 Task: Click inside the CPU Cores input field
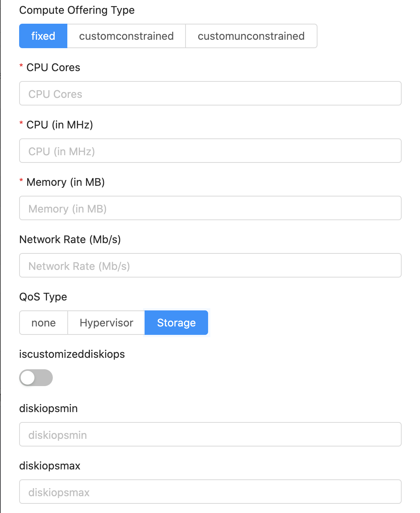pyautogui.click(x=210, y=93)
